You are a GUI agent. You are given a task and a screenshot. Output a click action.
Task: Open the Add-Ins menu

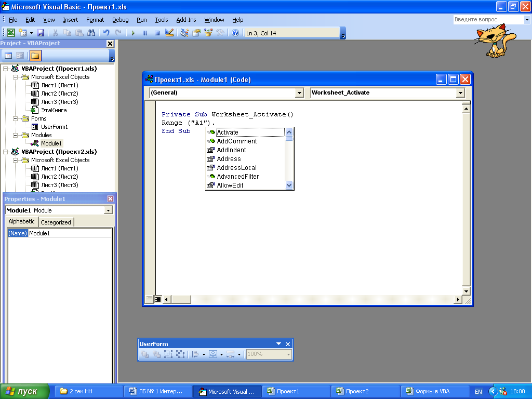(186, 20)
